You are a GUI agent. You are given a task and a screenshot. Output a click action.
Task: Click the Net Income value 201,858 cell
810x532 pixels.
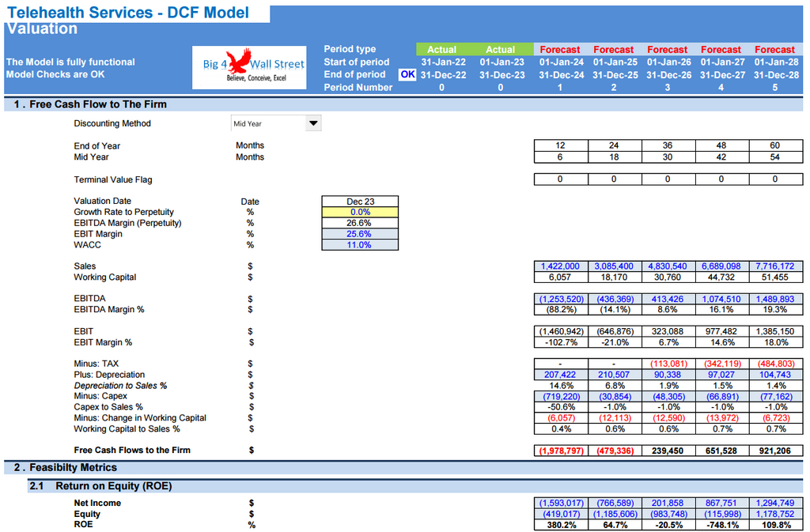tap(668, 503)
